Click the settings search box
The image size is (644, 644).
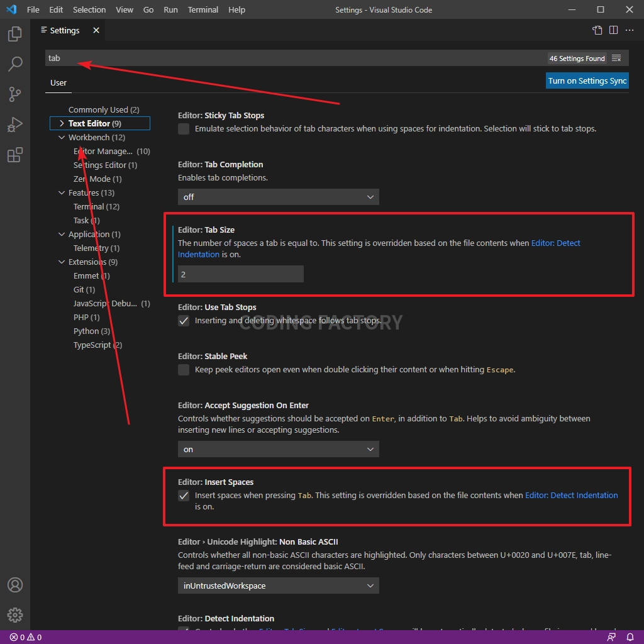click(296, 58)
